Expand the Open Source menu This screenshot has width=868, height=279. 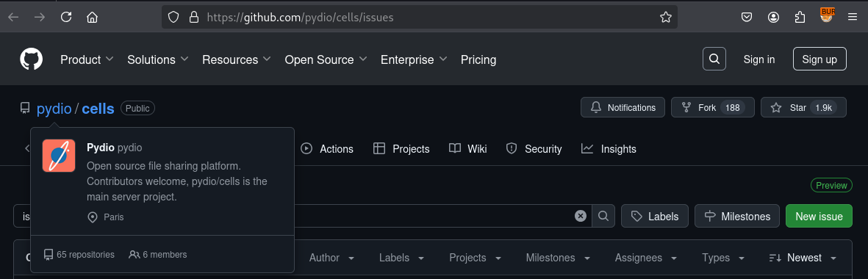(x=326, y=59)
